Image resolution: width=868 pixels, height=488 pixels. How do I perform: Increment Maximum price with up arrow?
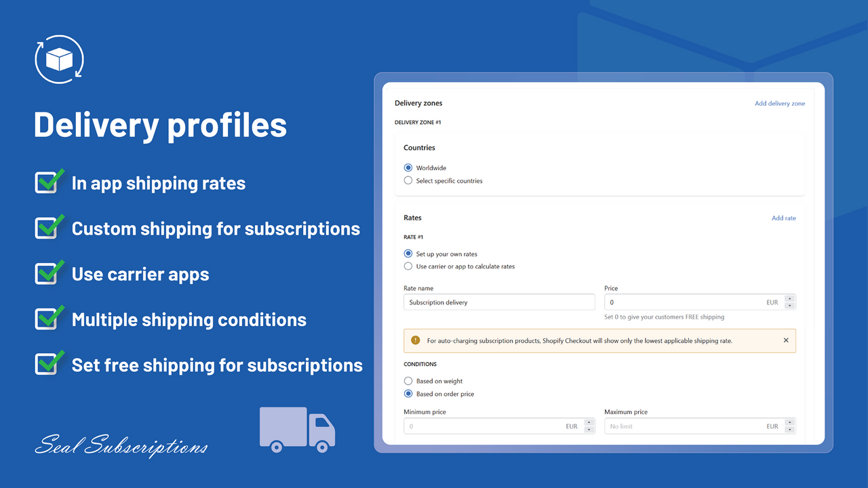789,423
